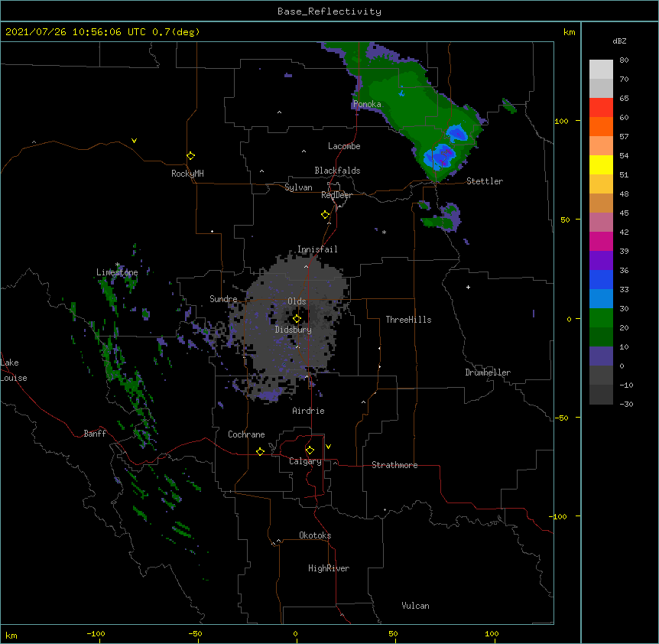Click the 100 km right axis tick label
This screenshot has width=659, height=644.
[x=561, y=121]
